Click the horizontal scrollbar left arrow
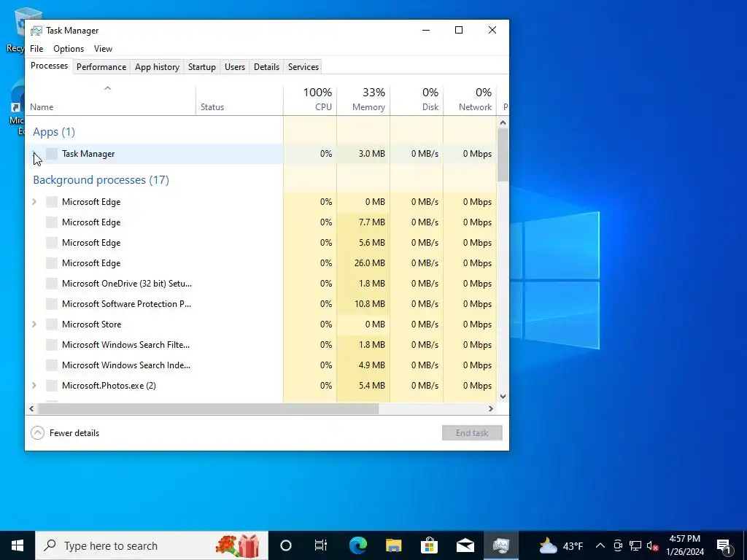 click(x=31, y=408)
